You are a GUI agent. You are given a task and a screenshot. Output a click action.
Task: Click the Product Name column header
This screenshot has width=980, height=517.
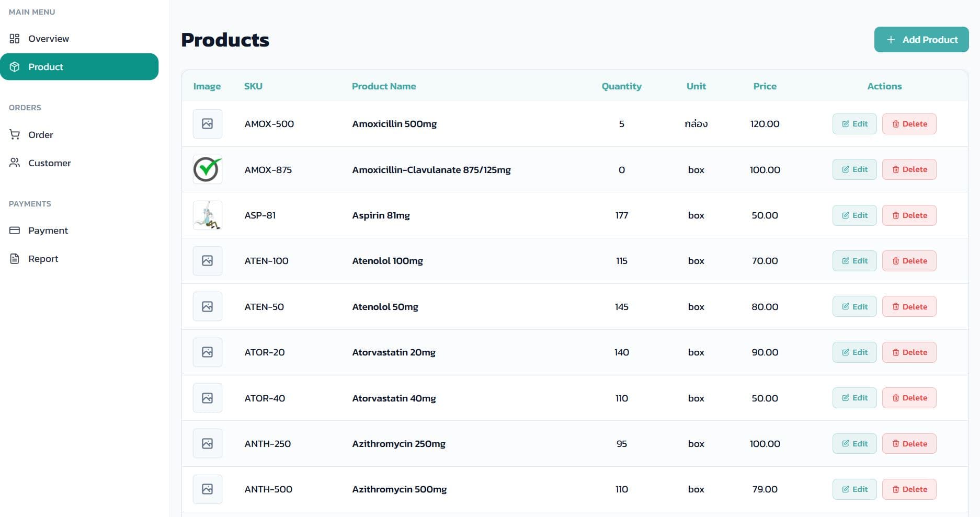click(384, 86)
